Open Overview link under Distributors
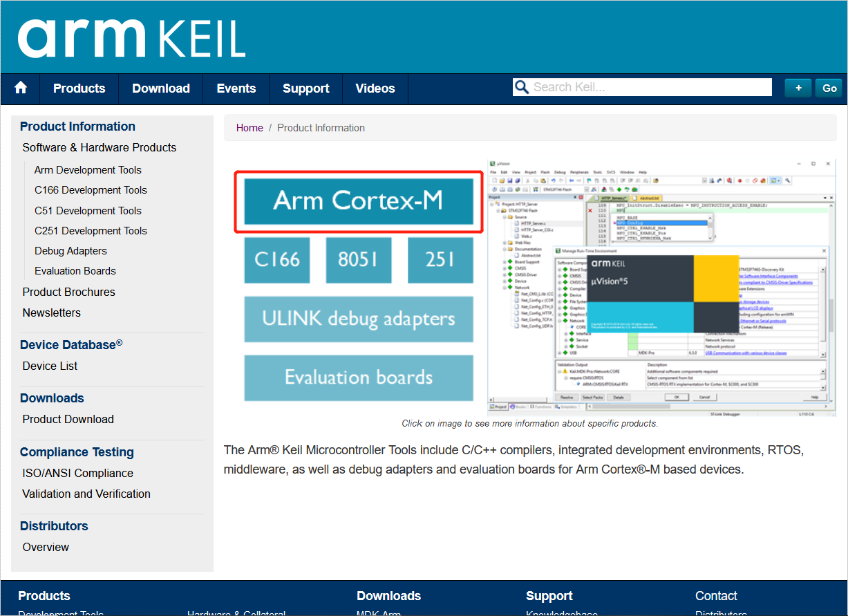Screen dimensions: 848x616 46,547
